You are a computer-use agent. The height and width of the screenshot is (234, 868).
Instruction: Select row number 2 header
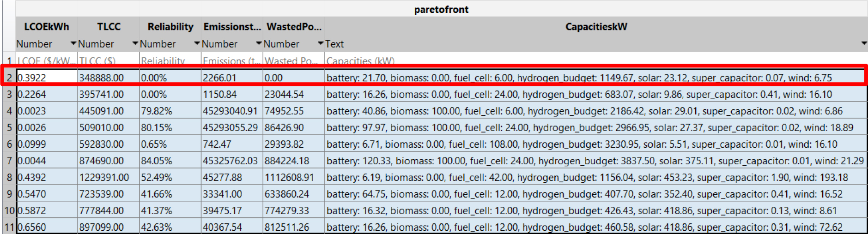tap(9, 78)
